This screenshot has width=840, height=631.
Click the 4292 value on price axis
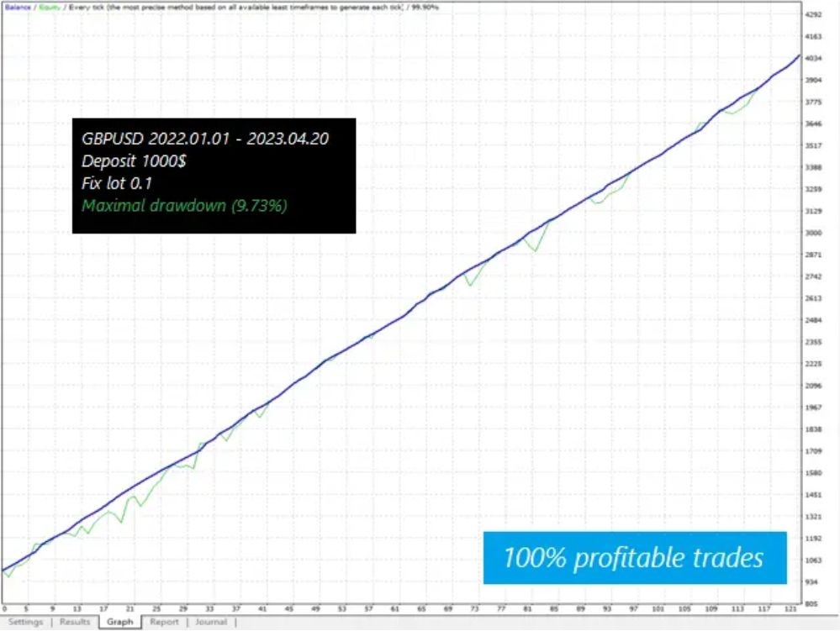point(813,15)
